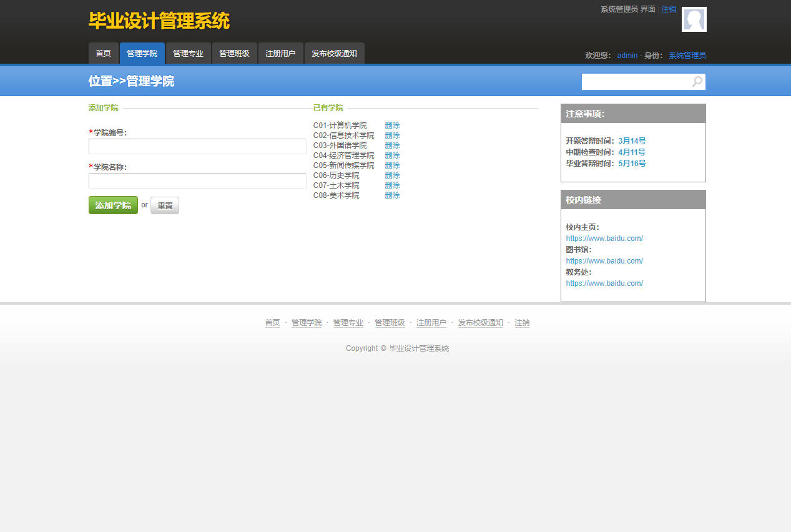Focus the 学院编号 input field
Image resolution: width=791 pixels, height=532 pixels.
point(197,147)
